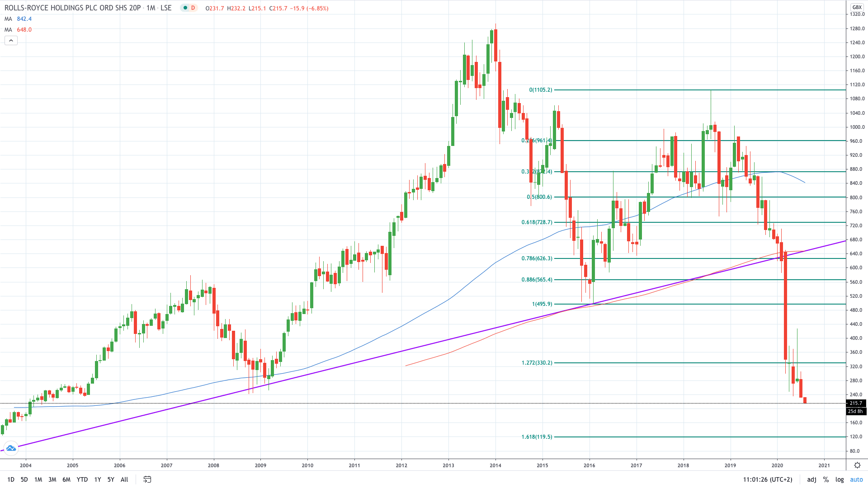
Task: Toggle the log scale option
Action: tap(840, 479)
